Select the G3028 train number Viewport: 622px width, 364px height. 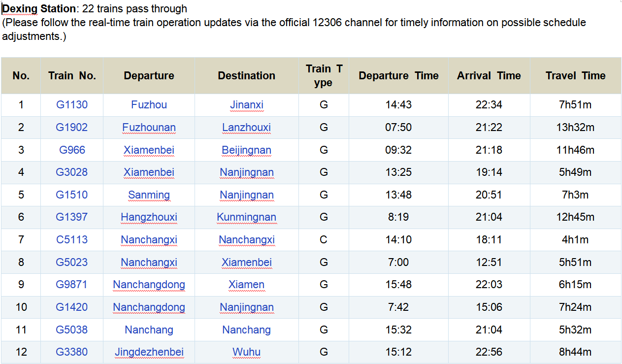coord(71,172)
